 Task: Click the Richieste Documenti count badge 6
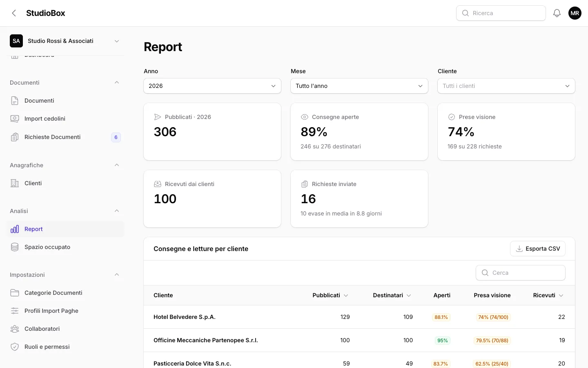tap(116, 137)
